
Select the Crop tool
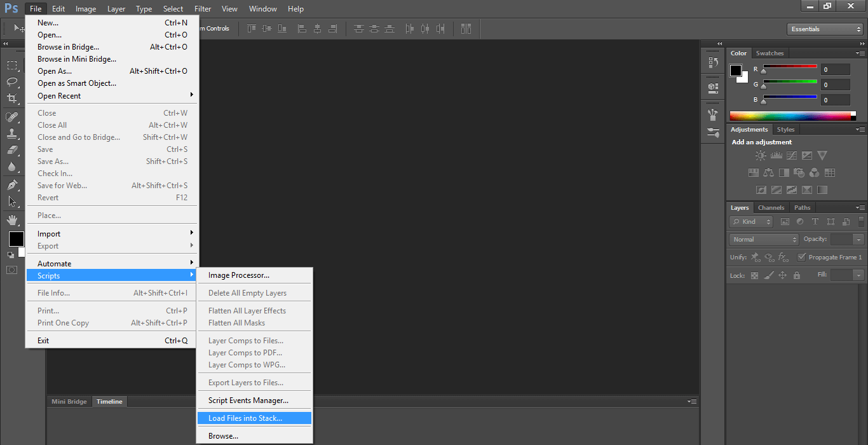tap(12, 99)
